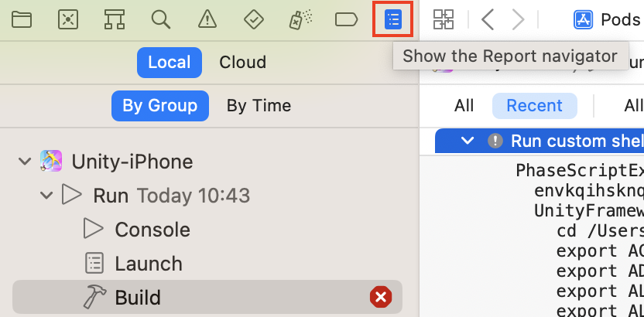This screenshot has height=317, width=644.
Task: Select the failed Build report
Action: click(138, 297)
